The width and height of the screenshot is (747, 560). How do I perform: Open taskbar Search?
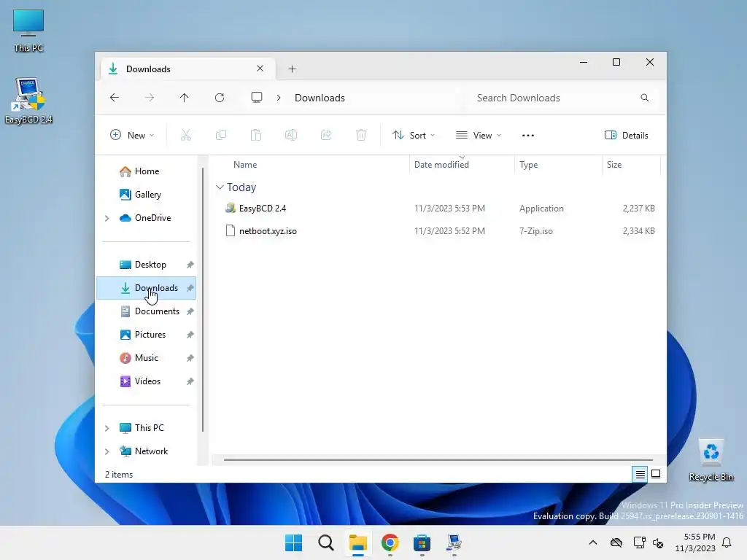pos(326,542)
